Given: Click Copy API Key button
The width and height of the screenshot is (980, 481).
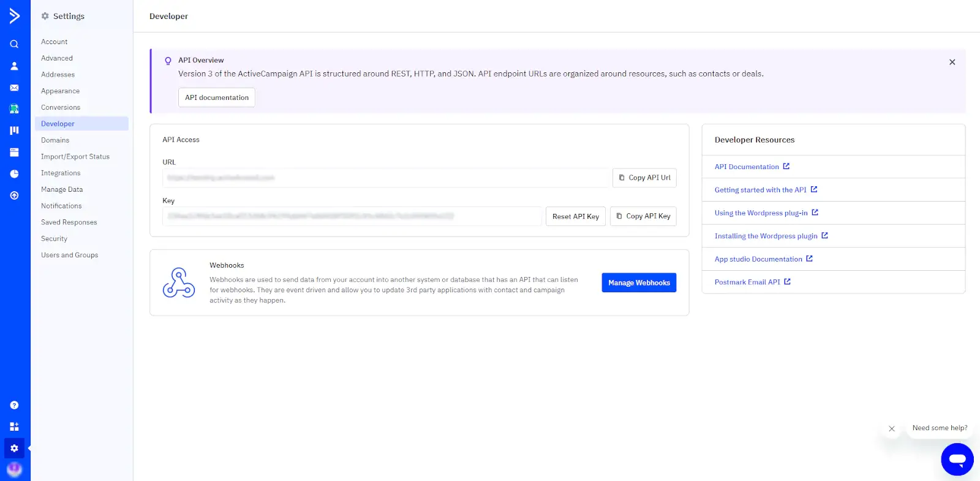Looking at the screenshot, I should coord(643,216).
